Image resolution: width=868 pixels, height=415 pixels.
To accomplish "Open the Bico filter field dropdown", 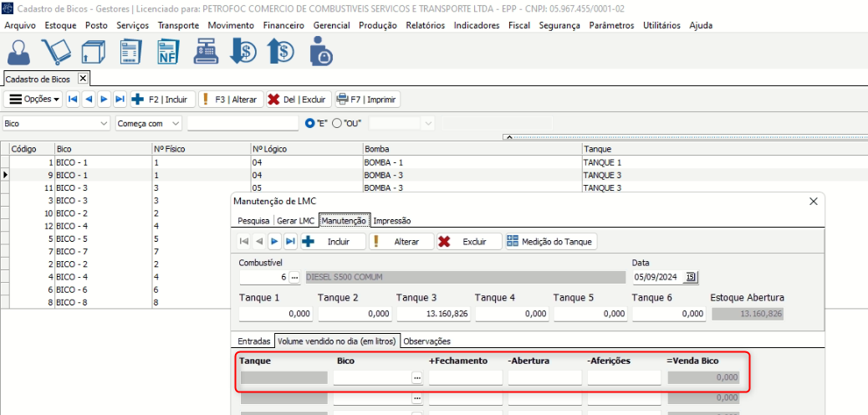I will coord(104,124).
